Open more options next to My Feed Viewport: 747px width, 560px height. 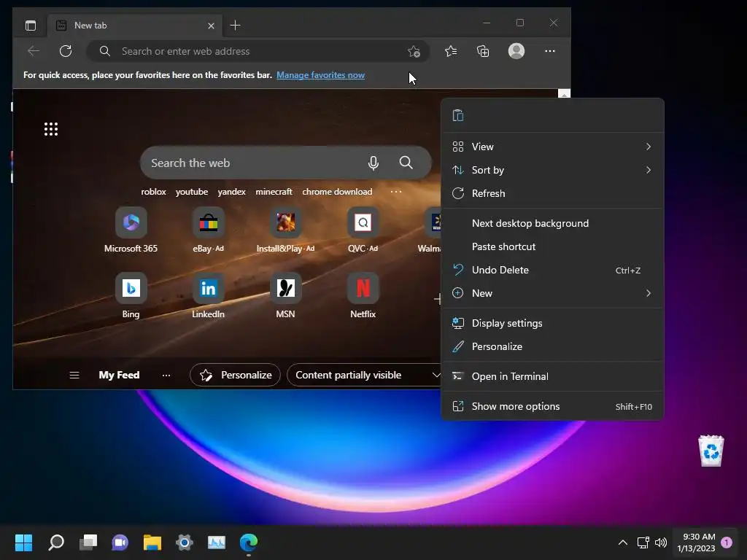166,376
